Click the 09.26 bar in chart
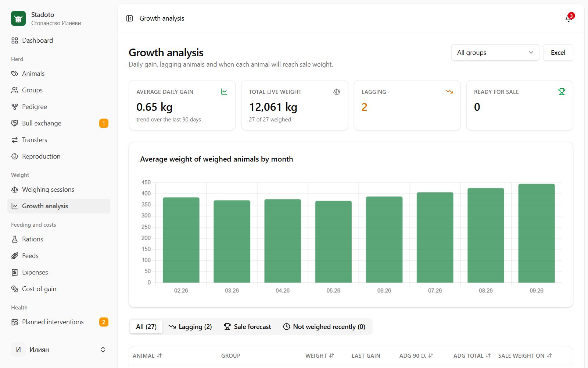The width and height of the screenshot is (588, 368). (x=537, y=233)
